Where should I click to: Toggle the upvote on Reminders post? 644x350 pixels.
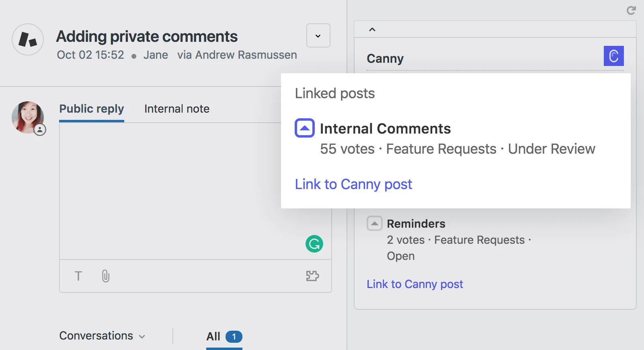[374, 223]
